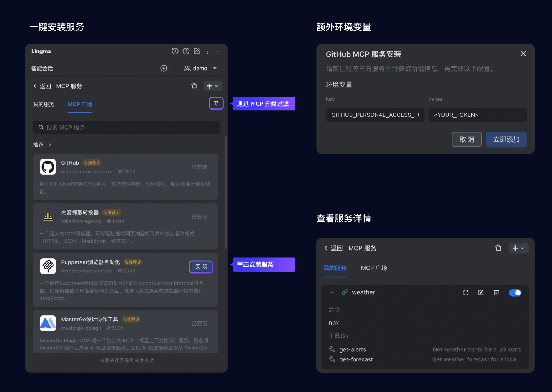Click the user profile icon beside demo
This screenshot has width=552, height=392.
[187, 68]
